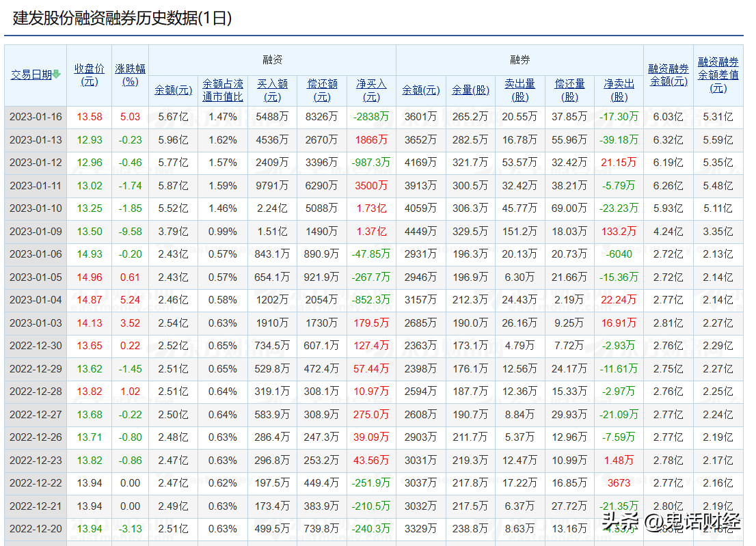
Task: Click the 融资 group header
Action: click(273, 59)
